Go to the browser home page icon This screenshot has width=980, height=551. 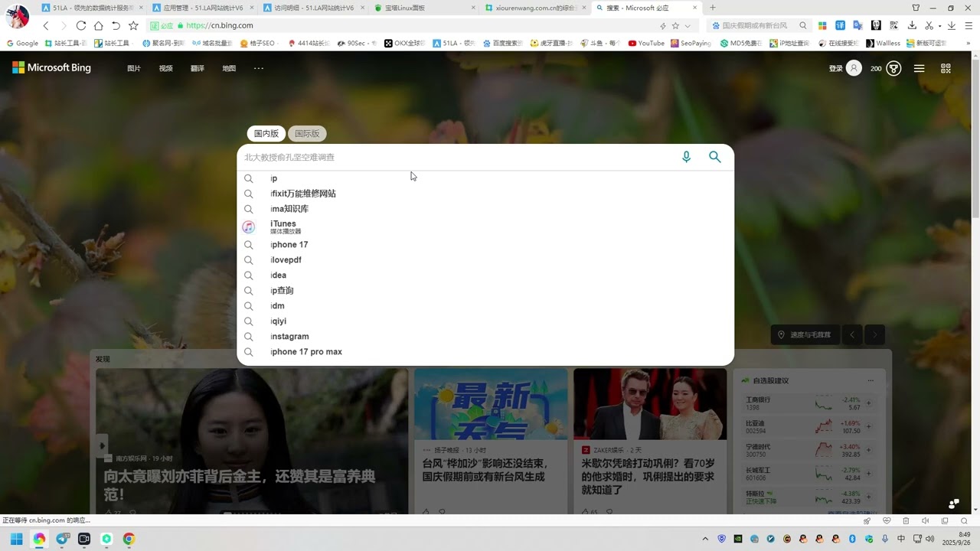(99, 25)
